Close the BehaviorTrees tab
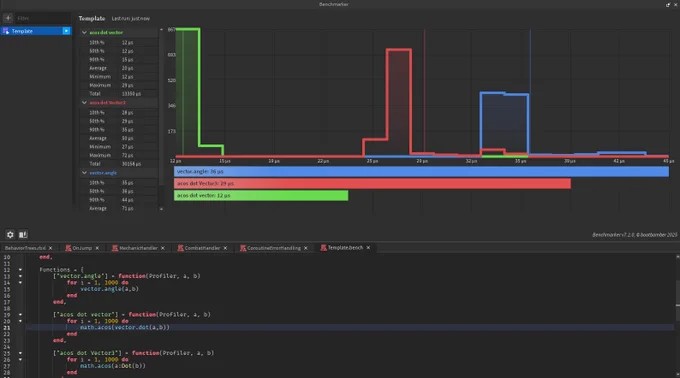 click(x=50, y=248)
